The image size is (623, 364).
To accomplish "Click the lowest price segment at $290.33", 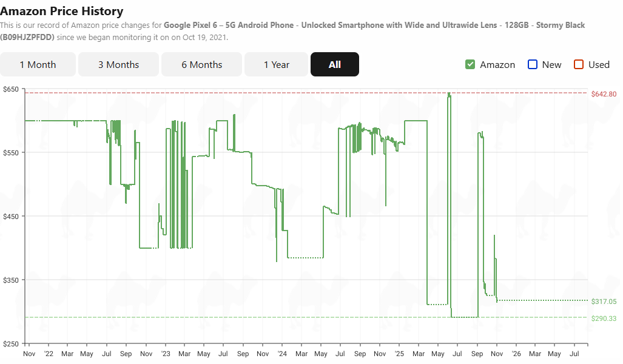I will tap(465, 317).
